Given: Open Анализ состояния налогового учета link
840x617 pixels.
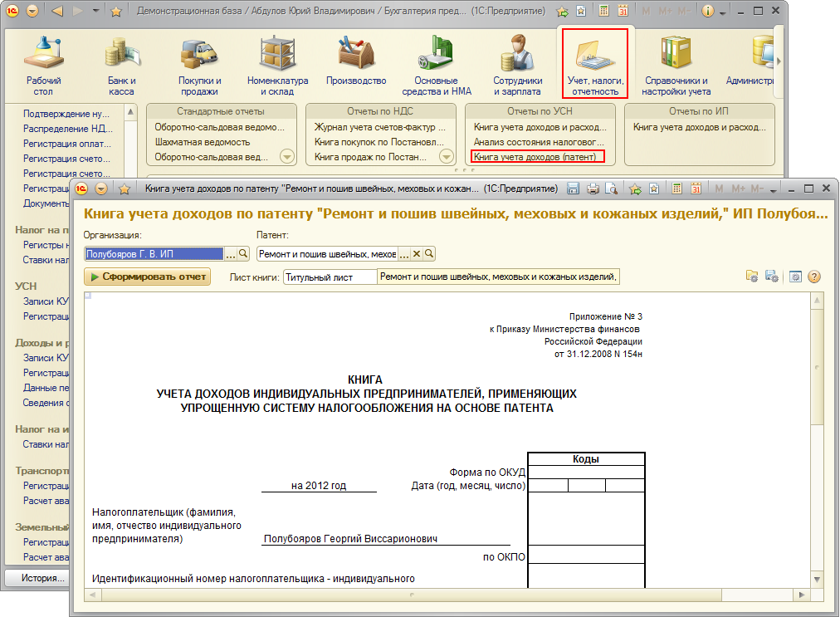Looking at the screenshot, I should coord(539,142).
